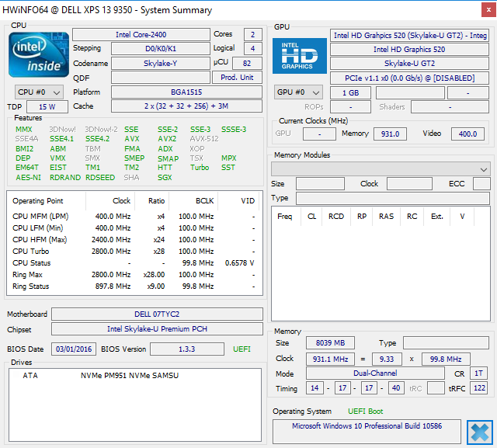
Task: Click the Dual-Channel mode field
Action: (x=375, y=373)
